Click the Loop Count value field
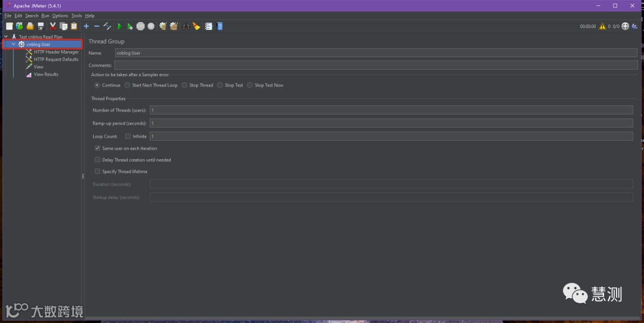Image resolution: width=644 pixels, height=323 pixels. pos(391,136)
